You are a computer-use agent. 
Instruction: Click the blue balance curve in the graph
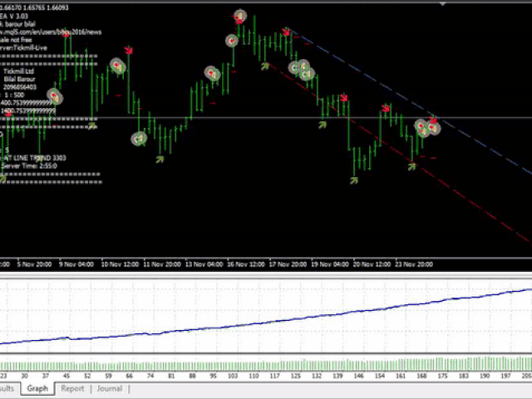pyautogui.click(x=332, y=314)
